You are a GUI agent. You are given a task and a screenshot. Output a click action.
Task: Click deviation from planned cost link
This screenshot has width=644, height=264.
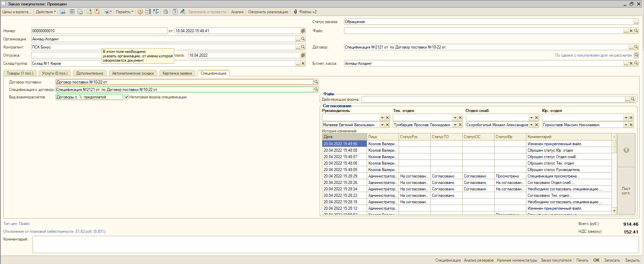(x=55, y=231)
